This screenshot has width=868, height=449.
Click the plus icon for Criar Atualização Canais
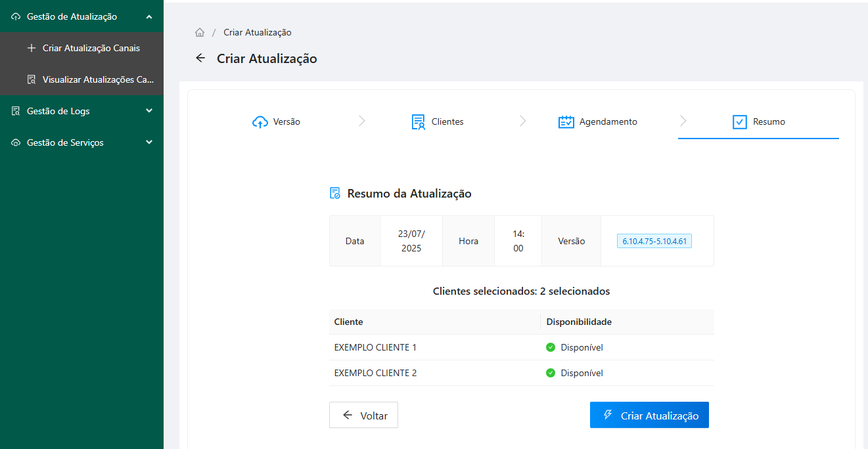pos(31,49)
